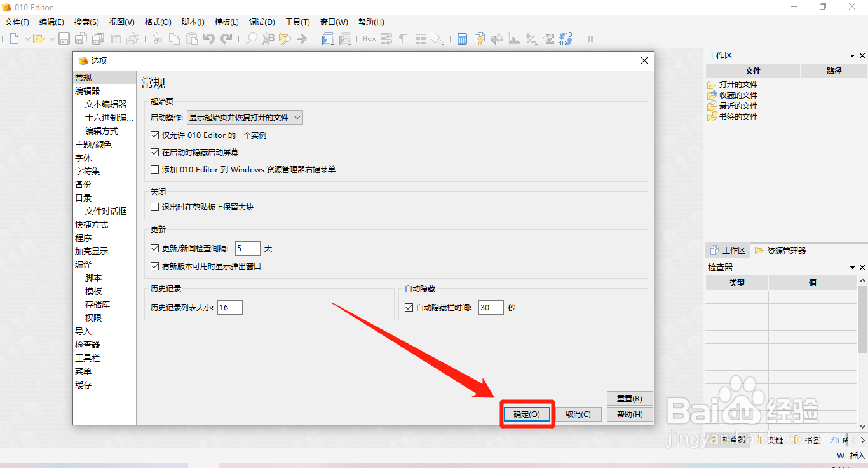Open the 搜索(S) menu

(x=86, y=22)
